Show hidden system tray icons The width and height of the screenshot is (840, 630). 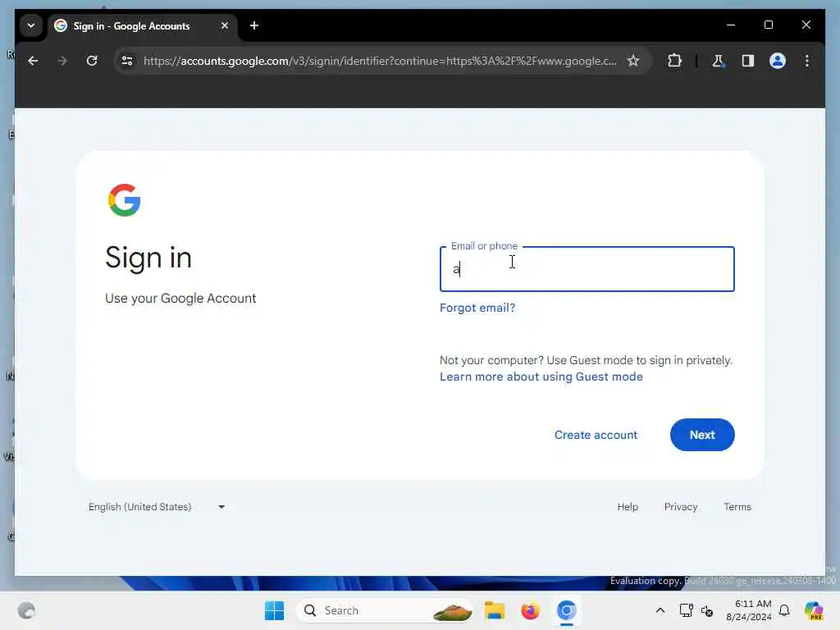point(660,610)
